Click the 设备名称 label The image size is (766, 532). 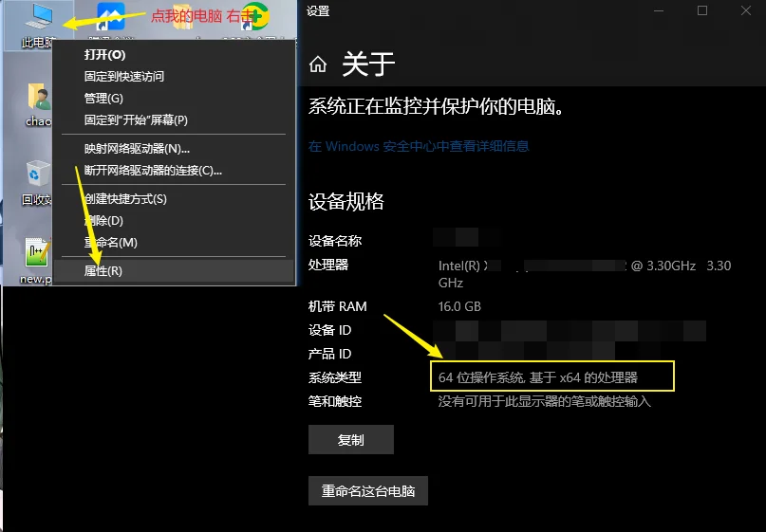tap(335, 241)
